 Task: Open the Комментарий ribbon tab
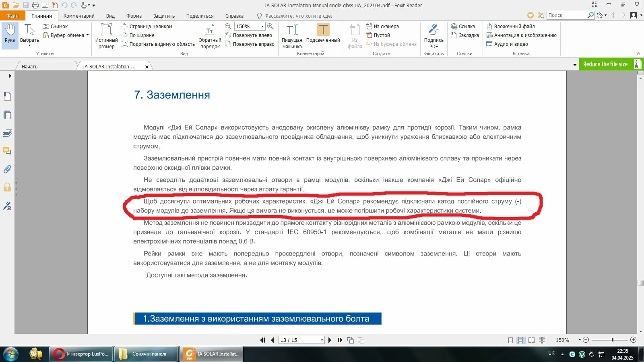point(79,16)
